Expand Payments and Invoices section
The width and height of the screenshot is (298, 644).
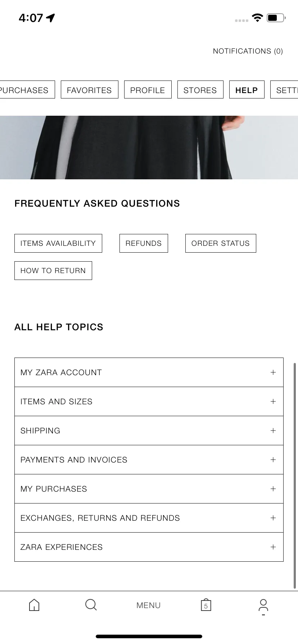[149, 460]
